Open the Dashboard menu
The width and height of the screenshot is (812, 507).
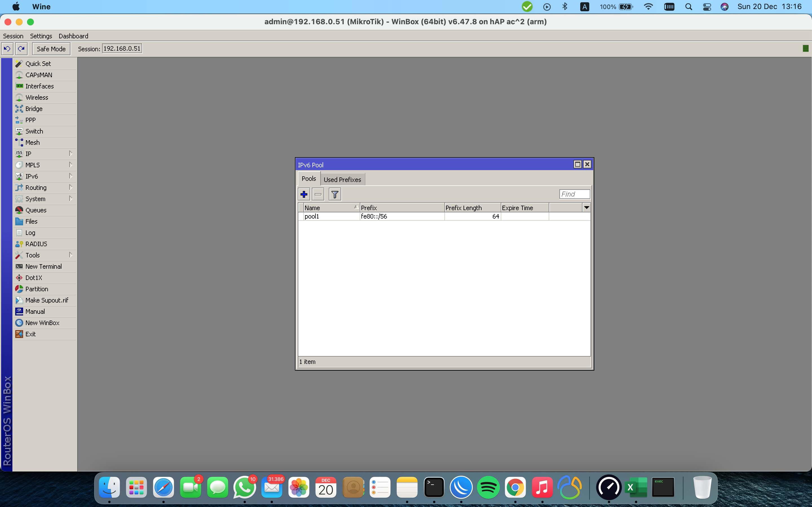(x=73, y=36)
